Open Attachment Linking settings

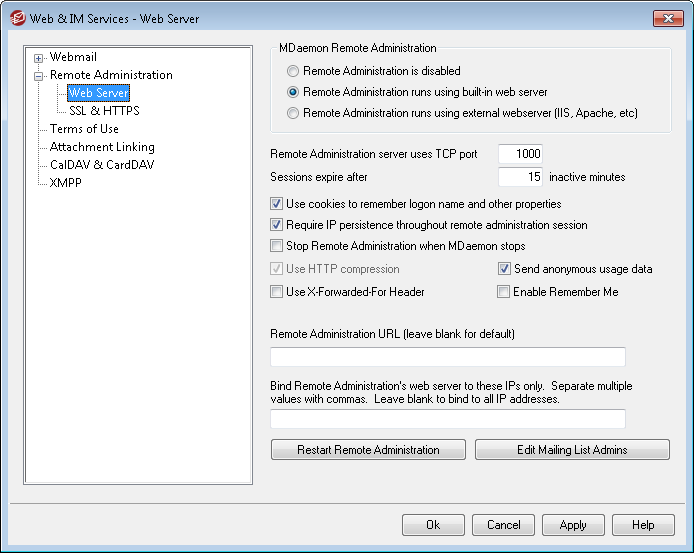pyautogui.click(x=102, y=147)
